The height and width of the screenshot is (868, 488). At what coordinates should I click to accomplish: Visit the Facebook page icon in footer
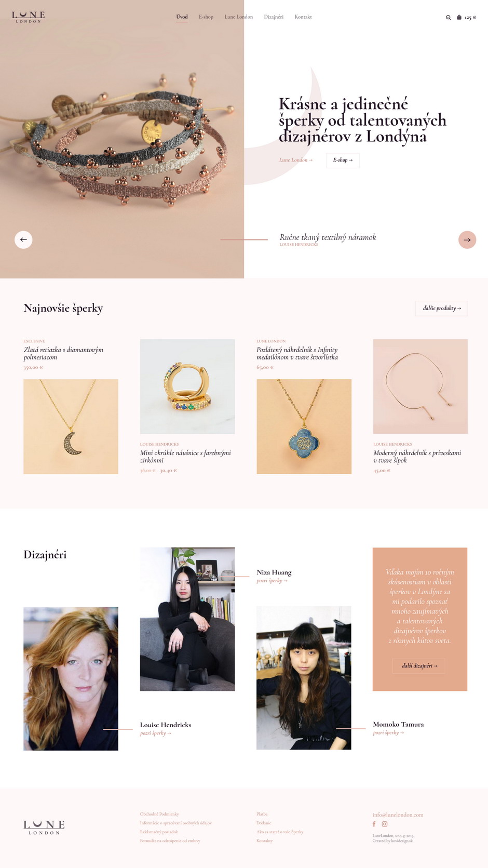coord(374,824)
